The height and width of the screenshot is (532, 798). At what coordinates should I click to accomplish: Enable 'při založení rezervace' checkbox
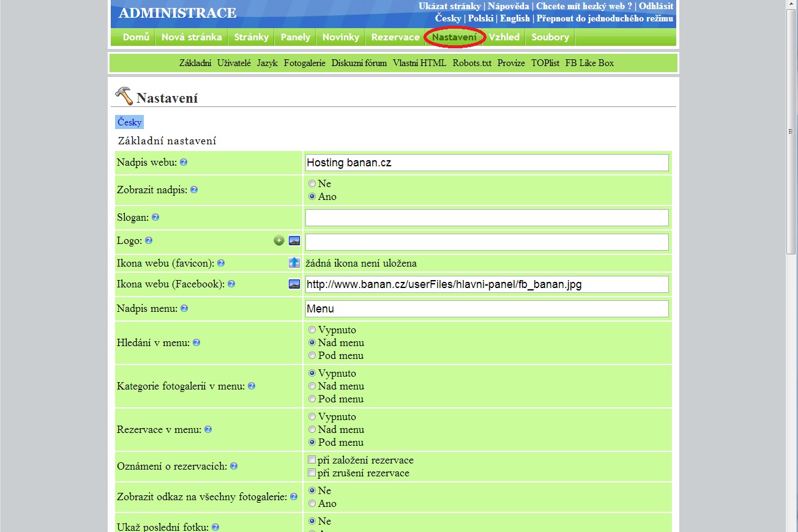(312, 460)
